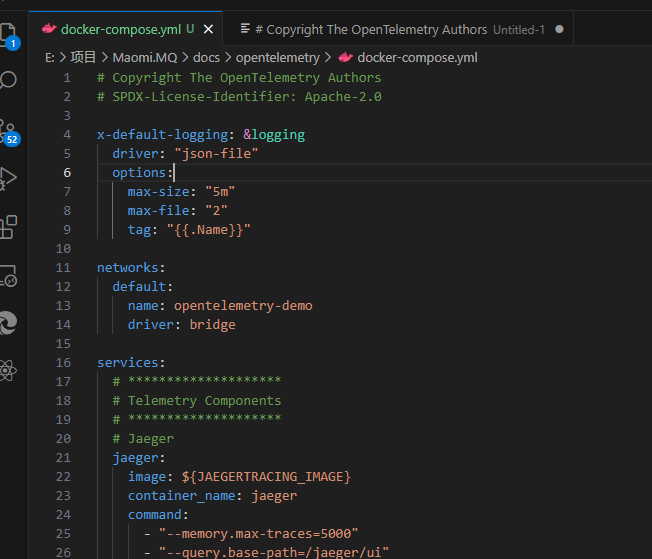Expand the docs breadcrumb folder
Viewport: 652px width, 559px height.
tap(206, 57)
